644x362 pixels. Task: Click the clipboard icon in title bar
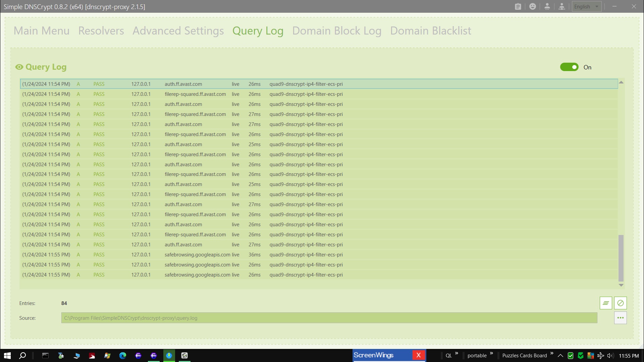(518, 6)
